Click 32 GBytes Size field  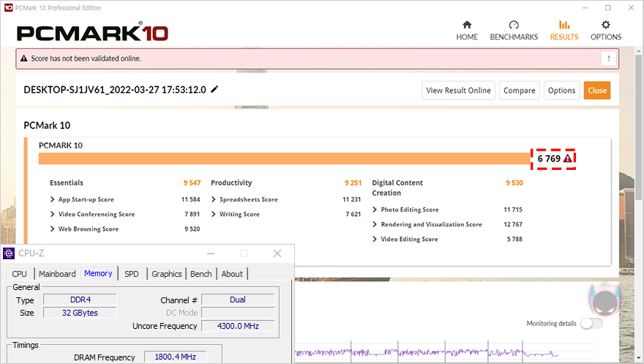[80, 313]
